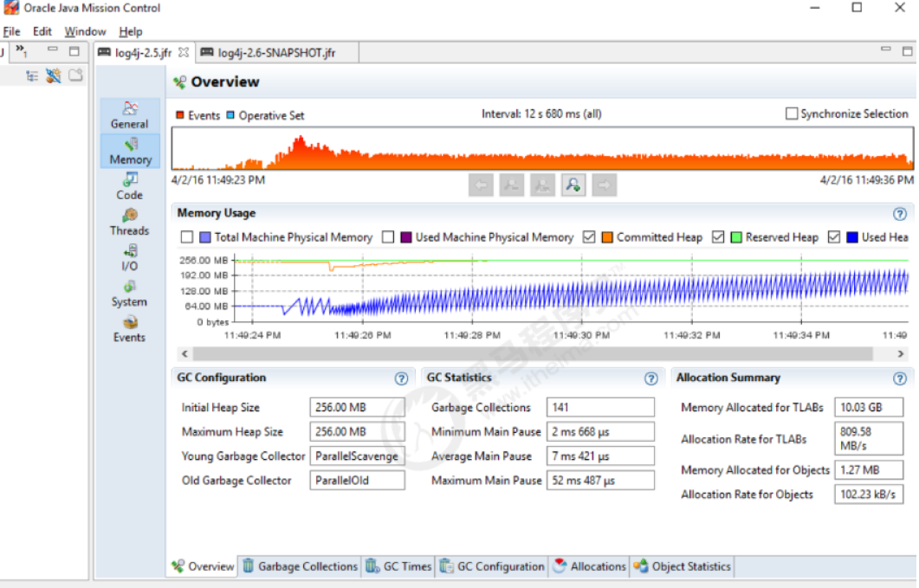Check Total Machine Physical Memory
This screenshot has height=588, width=919.
tap(187, 236)
